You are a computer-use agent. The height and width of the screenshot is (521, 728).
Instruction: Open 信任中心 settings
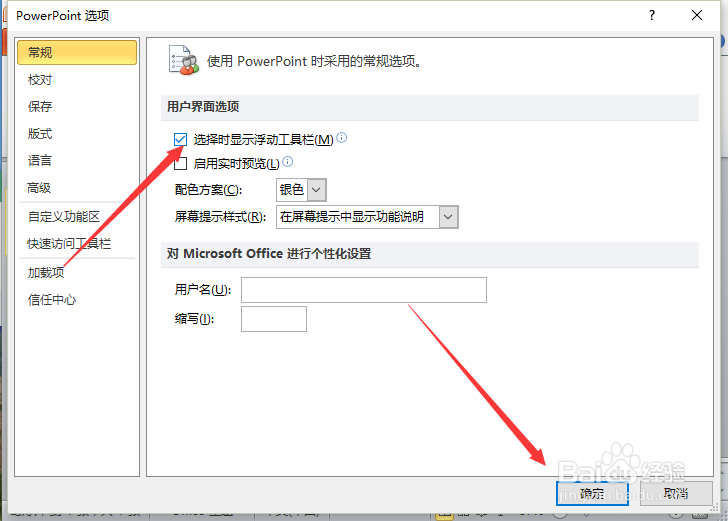click(52, 300)
